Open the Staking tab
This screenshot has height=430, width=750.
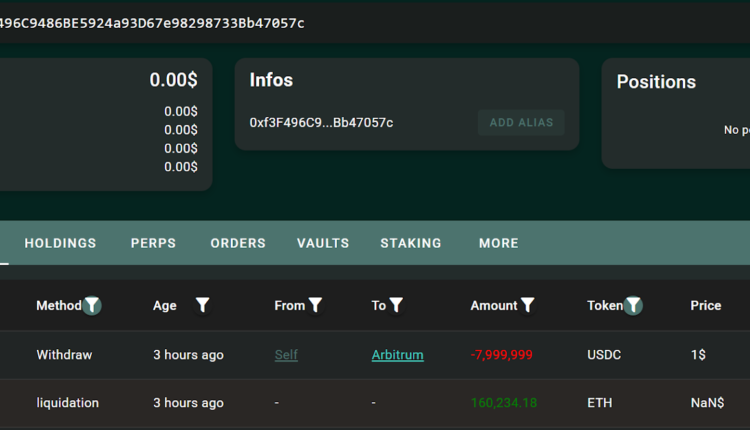(410, 243)
